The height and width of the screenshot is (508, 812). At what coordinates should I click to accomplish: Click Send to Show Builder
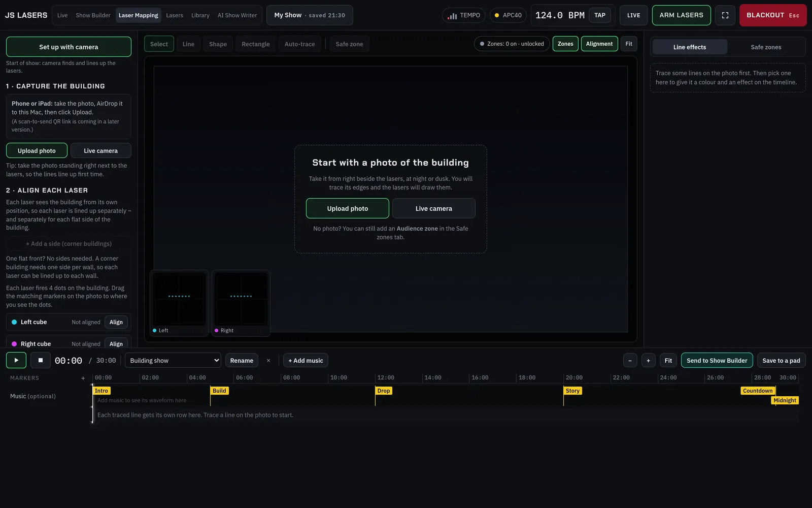717,361
